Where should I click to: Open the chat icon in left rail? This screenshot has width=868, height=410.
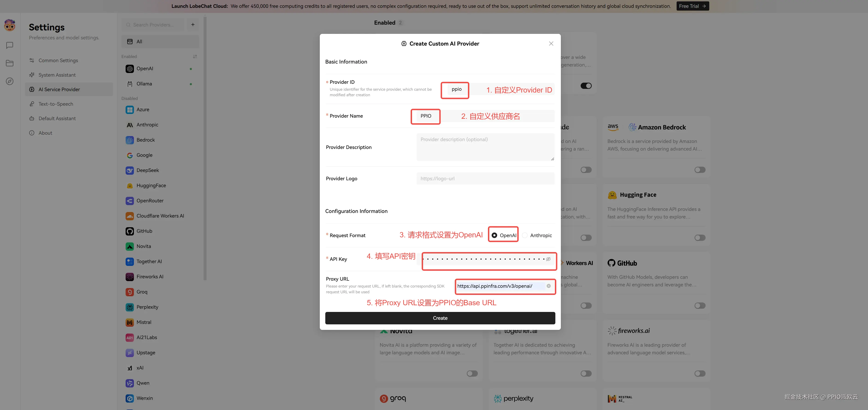point(10,45)
